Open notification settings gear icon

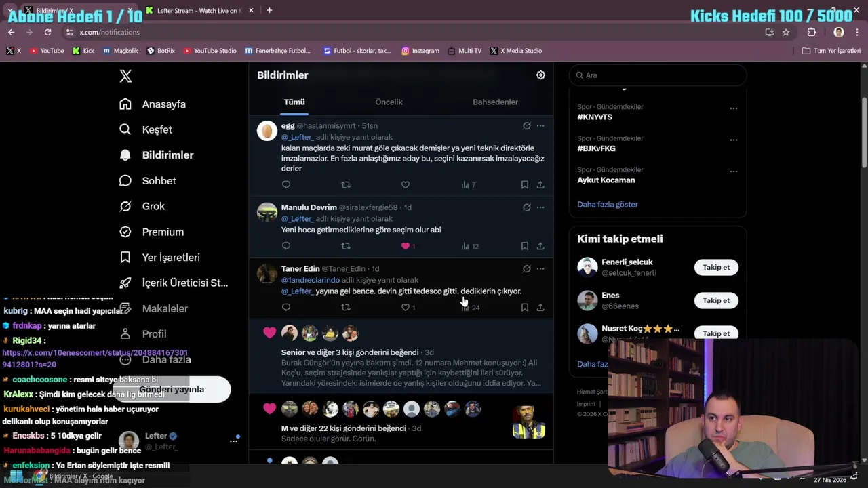coord(540,75)
